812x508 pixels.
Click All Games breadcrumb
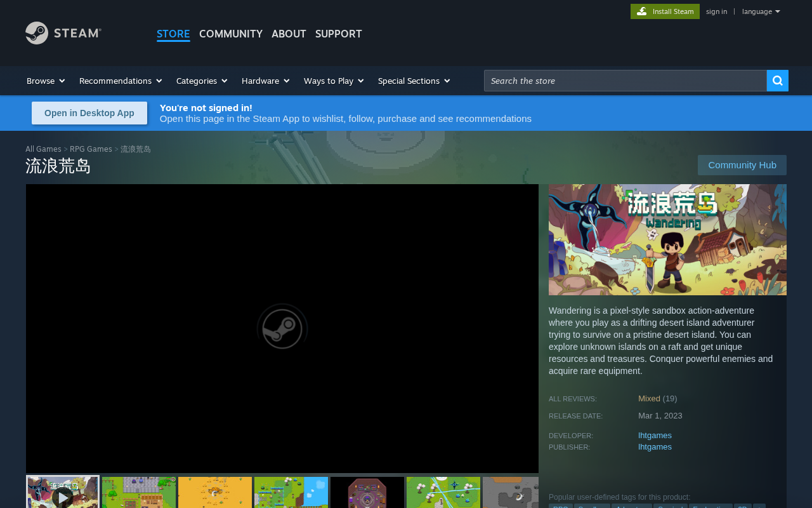coord(43,149)
